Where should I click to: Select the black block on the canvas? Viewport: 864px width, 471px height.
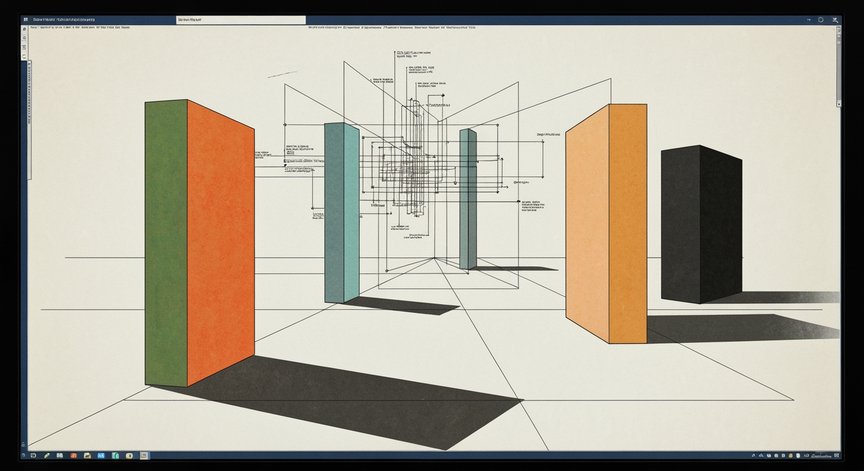(701, 224)
